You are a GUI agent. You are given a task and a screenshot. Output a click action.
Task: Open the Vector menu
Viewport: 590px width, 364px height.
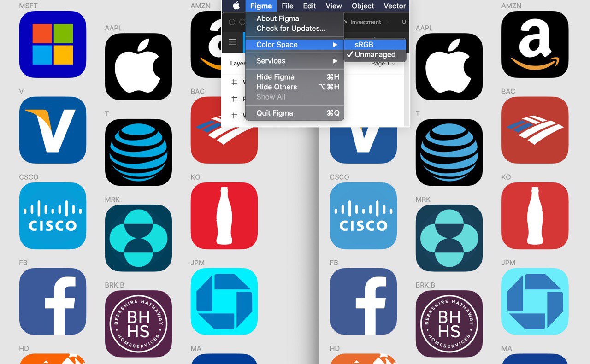point(395,6)
